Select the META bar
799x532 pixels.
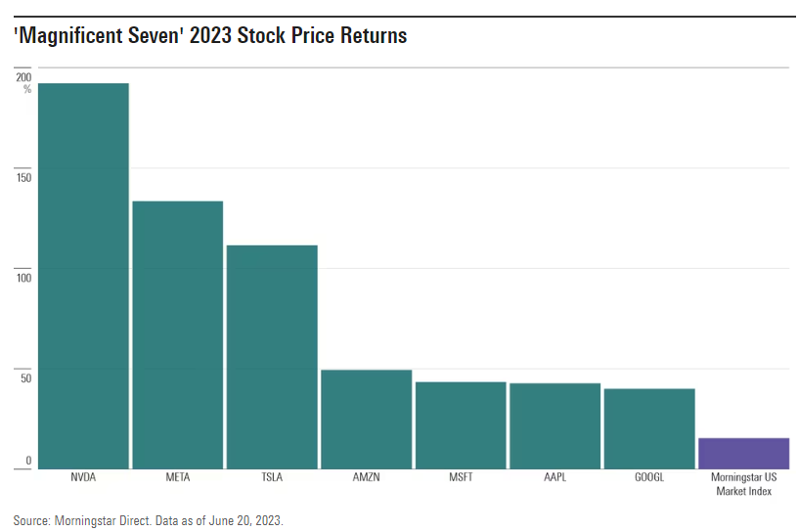pos(177,334)
